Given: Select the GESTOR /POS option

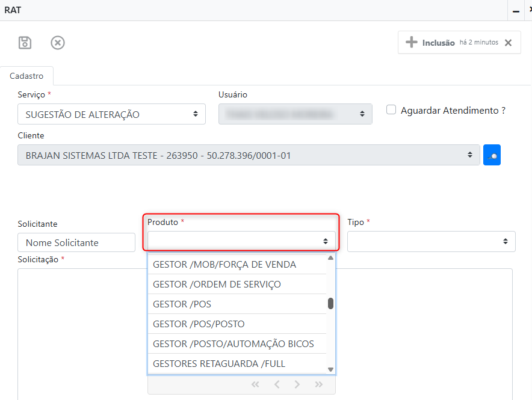Looking at the screenshot, I should coord(237,304).
